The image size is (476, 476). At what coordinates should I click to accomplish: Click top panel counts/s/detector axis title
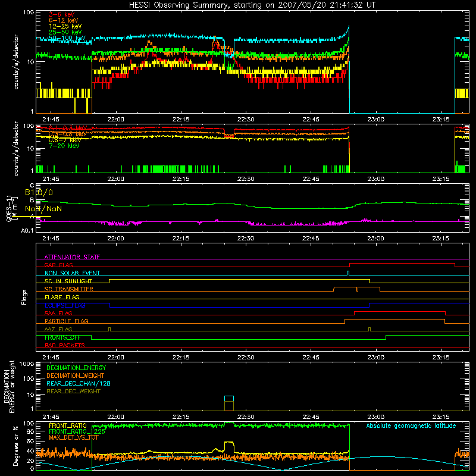16,62
